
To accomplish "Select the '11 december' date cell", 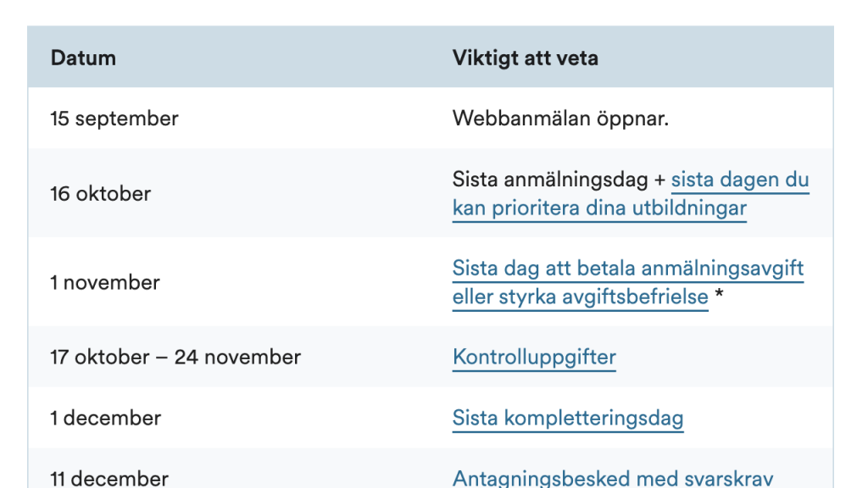I will coord(109,479).
